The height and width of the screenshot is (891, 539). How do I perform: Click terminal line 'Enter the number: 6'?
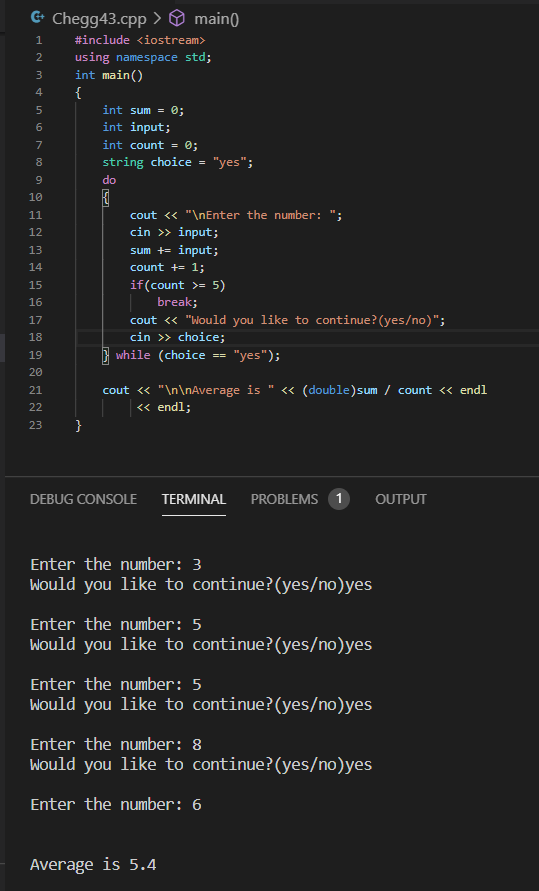click(x=116, y=804)
